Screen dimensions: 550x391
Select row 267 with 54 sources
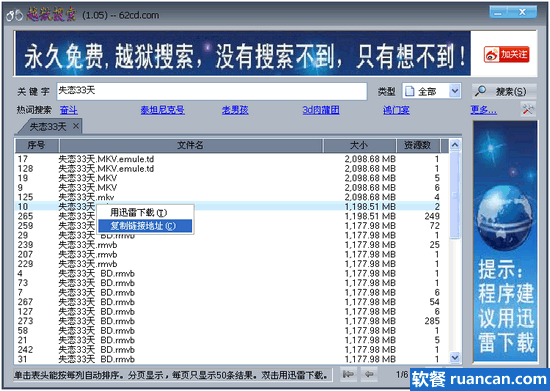click(232, 302)
